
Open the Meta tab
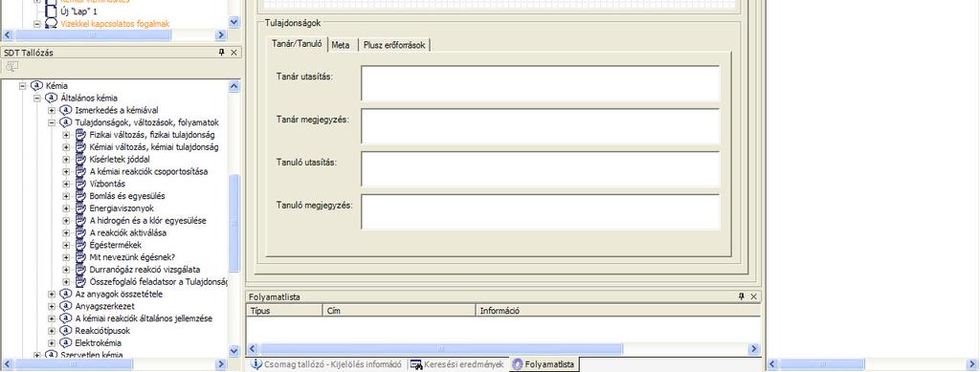tap(341, 45)
